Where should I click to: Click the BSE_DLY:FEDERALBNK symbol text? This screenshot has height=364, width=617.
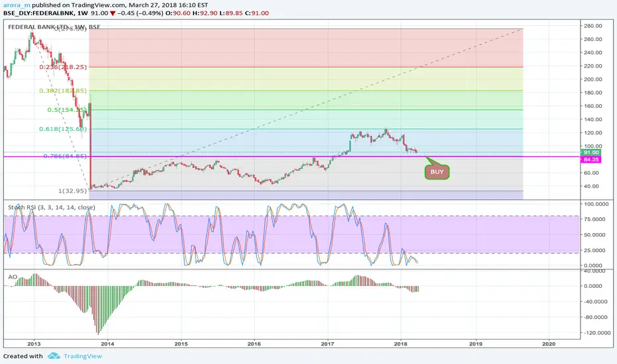pos(39,13)
